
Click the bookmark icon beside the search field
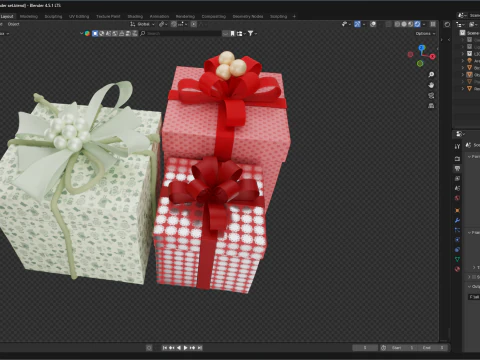coord(232,33)
